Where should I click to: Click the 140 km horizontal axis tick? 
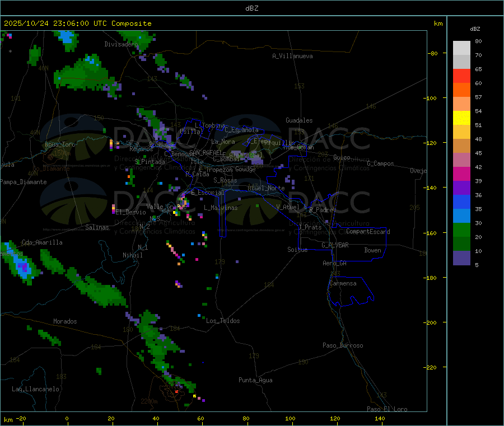[380, 418]
